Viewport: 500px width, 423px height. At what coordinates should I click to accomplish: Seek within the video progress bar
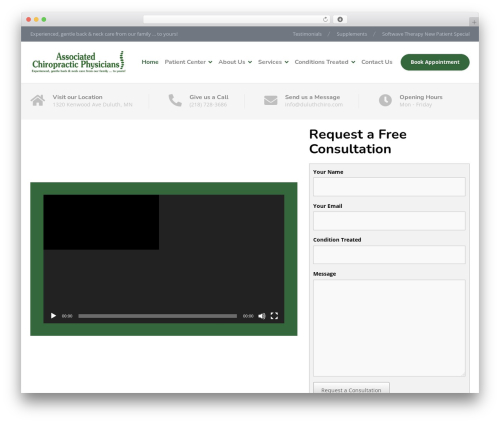[x=157, y=316]
